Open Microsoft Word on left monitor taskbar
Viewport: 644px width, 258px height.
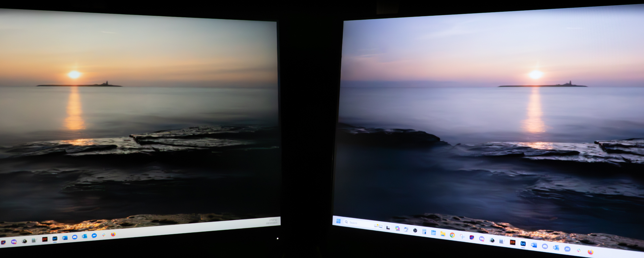click(65, 238)
